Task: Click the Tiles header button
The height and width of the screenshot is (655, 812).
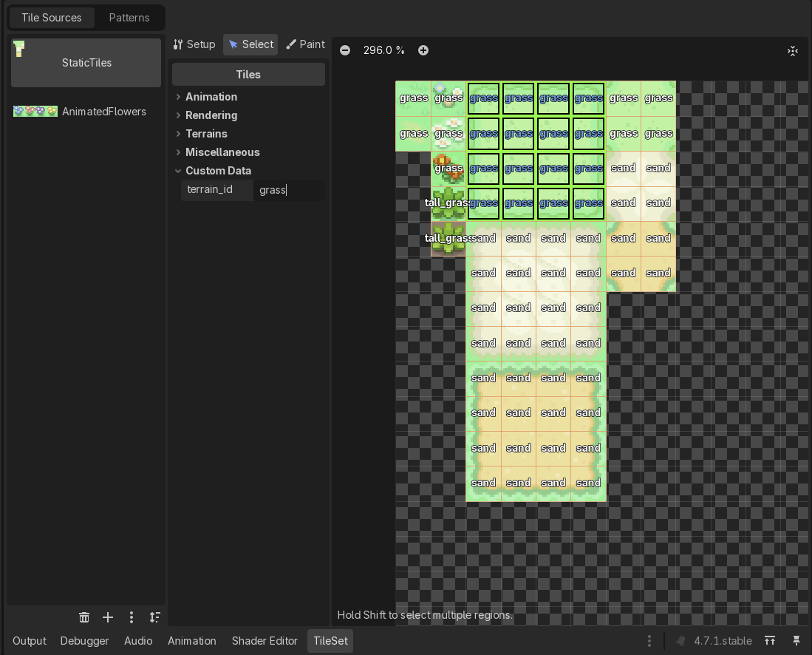Action: tap(248, 75)
